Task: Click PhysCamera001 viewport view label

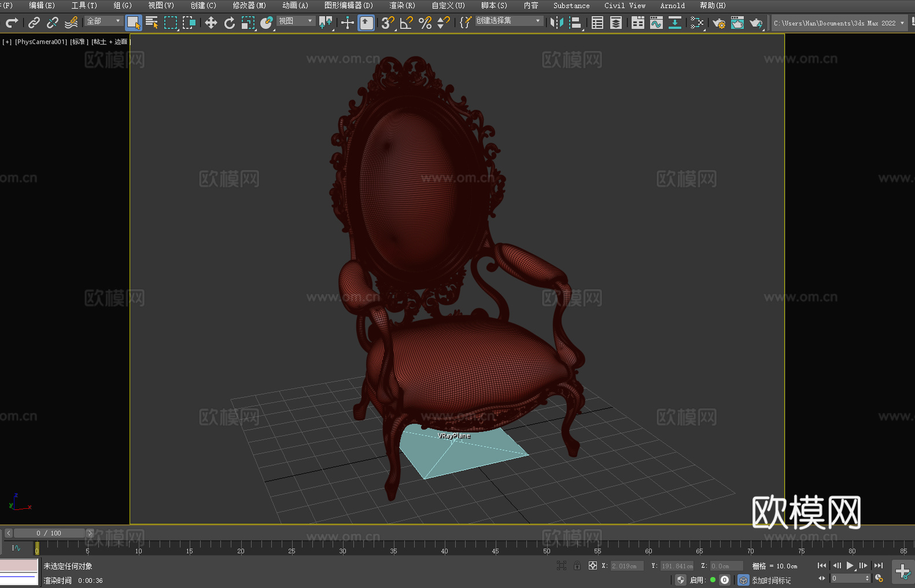Action: pos(41,42)
